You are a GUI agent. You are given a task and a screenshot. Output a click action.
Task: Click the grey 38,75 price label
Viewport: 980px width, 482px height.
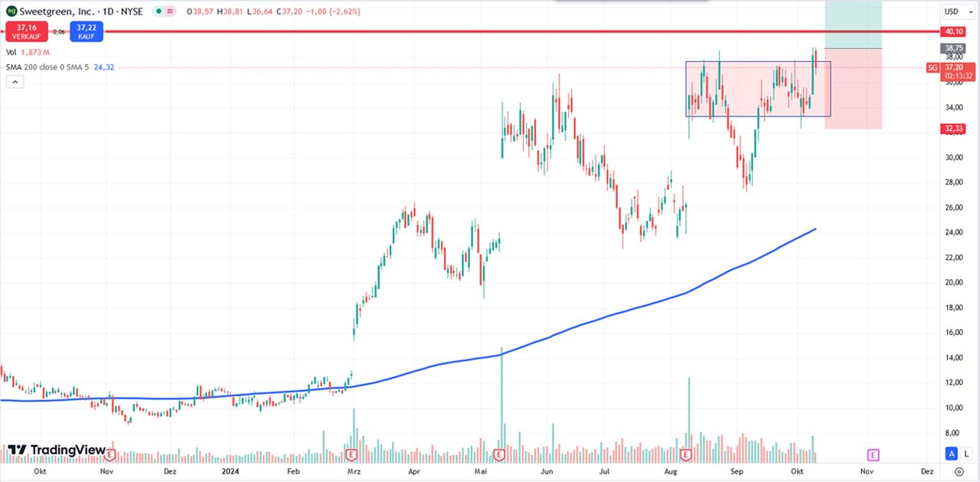954,47
